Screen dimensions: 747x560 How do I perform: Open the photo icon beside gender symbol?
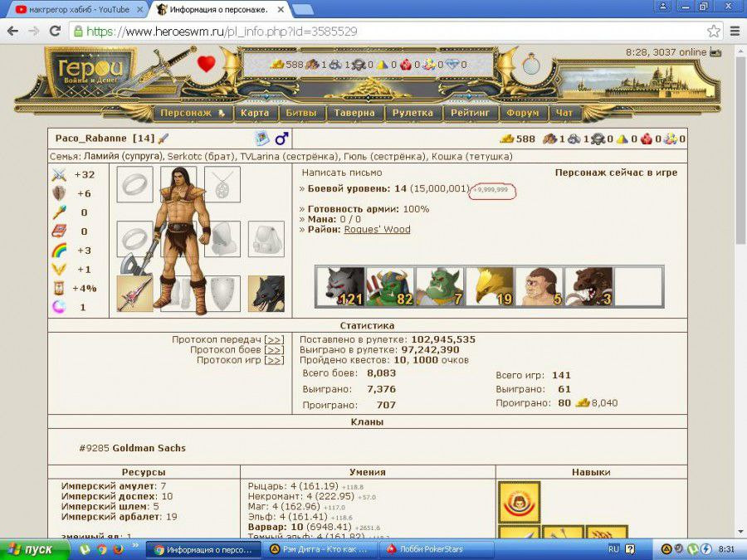(261, 138)
